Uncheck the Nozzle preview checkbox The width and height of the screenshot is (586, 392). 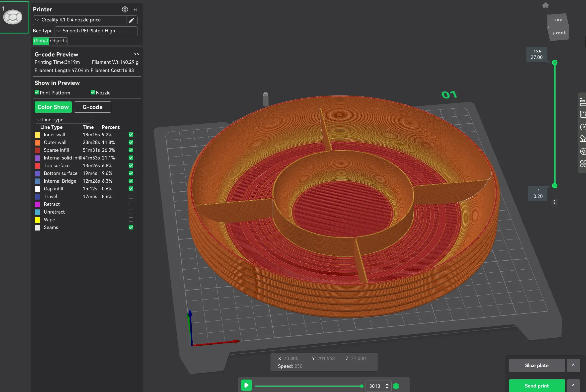pos(93,92)
